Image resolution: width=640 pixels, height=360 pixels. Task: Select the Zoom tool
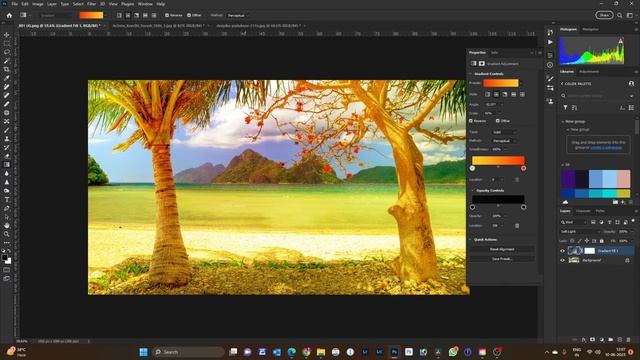(x=7, y=234)
